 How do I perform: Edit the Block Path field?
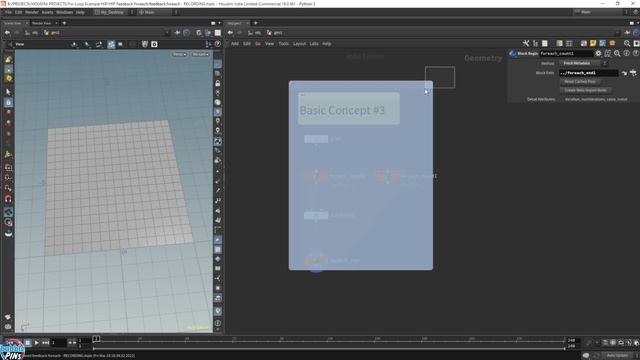click(589, 73)
